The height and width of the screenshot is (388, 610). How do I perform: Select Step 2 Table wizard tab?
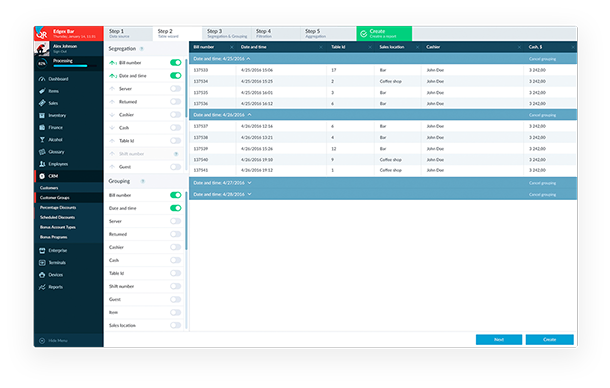pos(177,33)
